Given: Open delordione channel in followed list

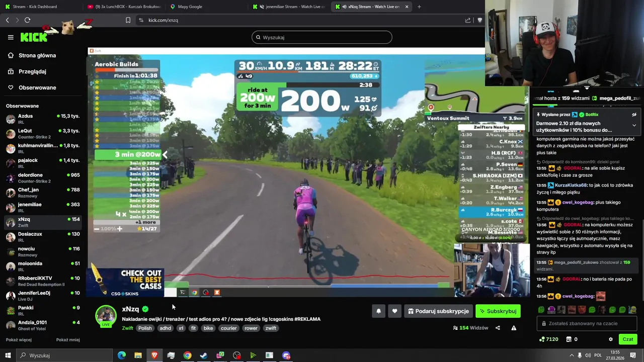Looking at the screenshot, I should click(x=43, y=178).
